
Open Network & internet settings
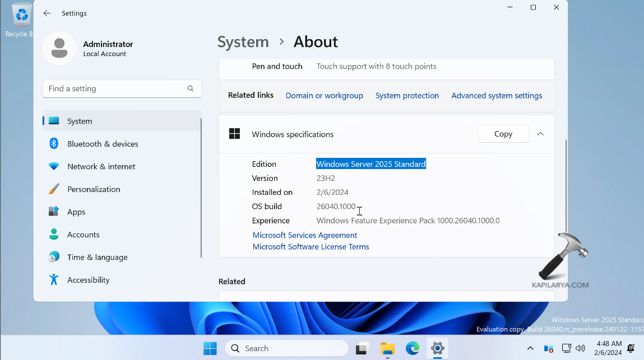click(x=101, y=166)
